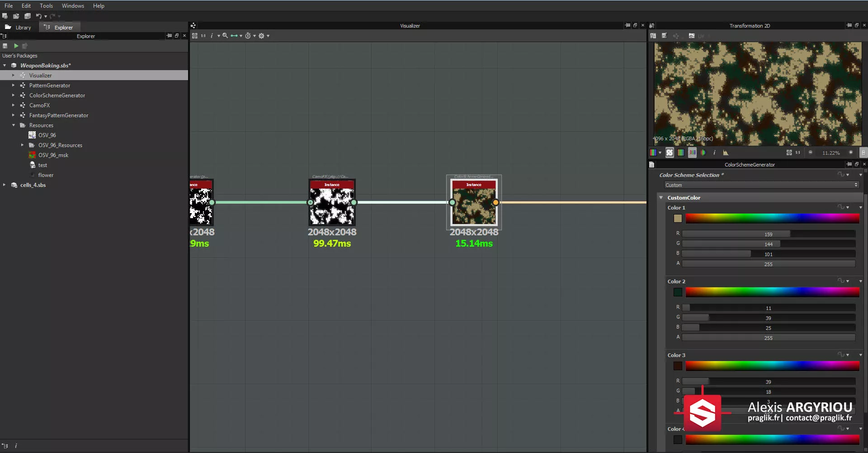Screen dimensions: 868x453
Task: Click the histogram icon in the 2D view
Action: (726, 153)
